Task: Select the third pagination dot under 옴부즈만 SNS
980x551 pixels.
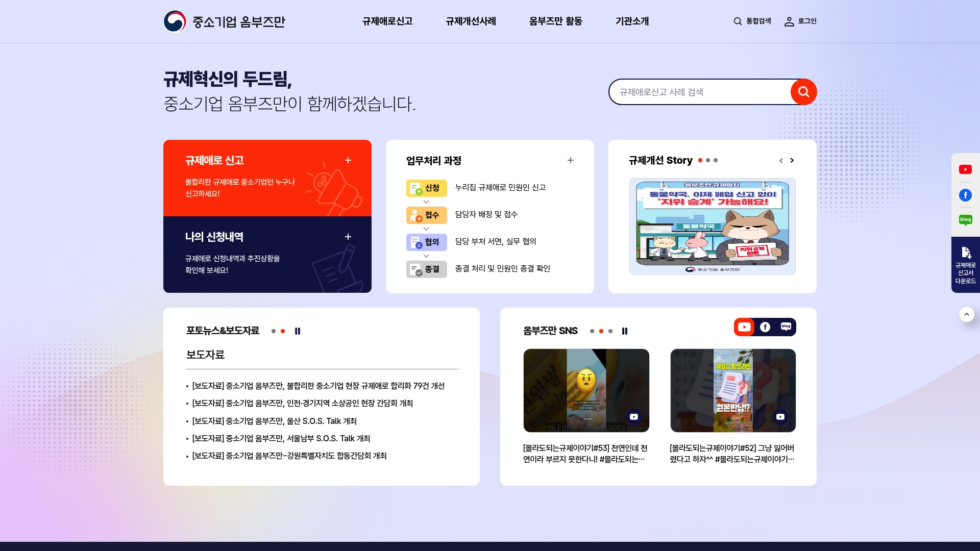Action: coord(610,331)
